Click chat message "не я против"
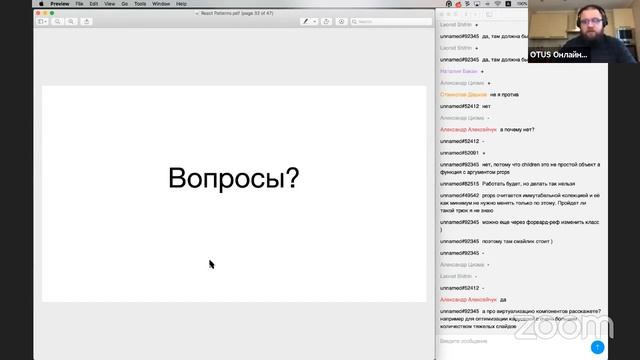 pyautogui.click(x=504, y=95)
